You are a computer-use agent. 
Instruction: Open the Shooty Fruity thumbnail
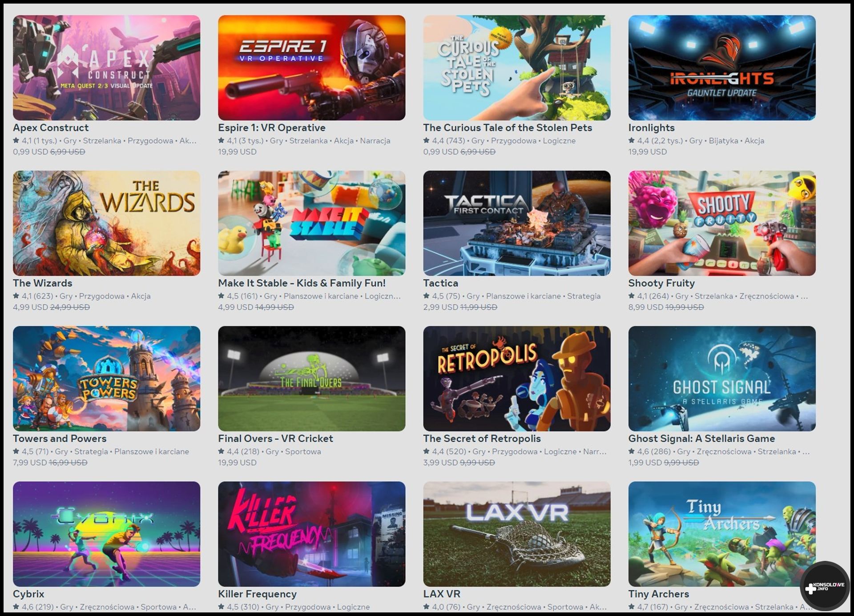(x=722, y=223)
